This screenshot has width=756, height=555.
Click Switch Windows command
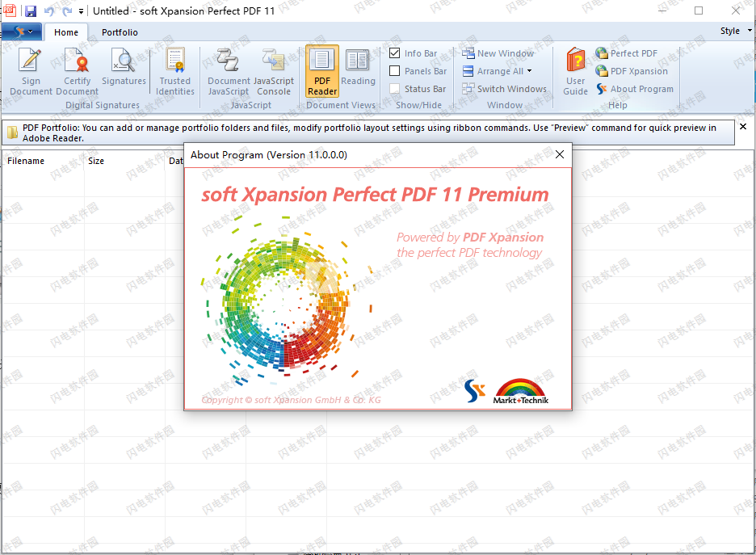(504, 89)
